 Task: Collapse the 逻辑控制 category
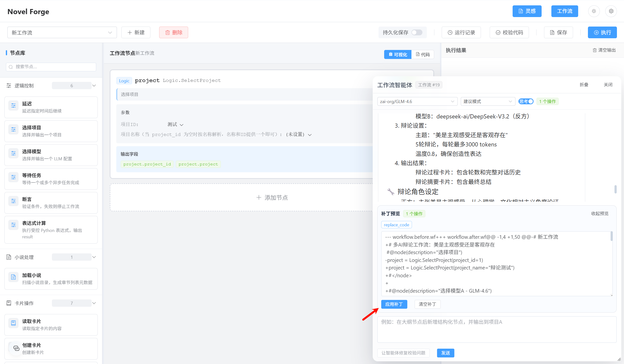point(94,86)
